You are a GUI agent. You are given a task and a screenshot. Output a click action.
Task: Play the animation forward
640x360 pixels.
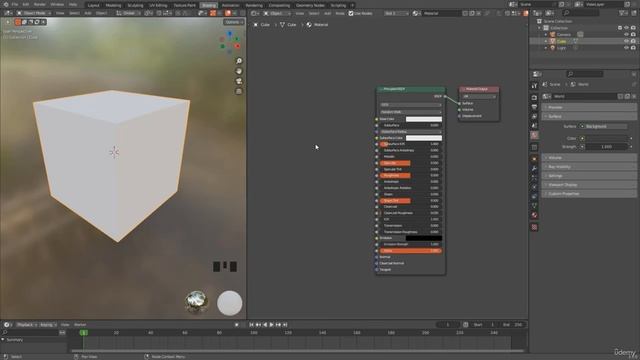point(271,324)
